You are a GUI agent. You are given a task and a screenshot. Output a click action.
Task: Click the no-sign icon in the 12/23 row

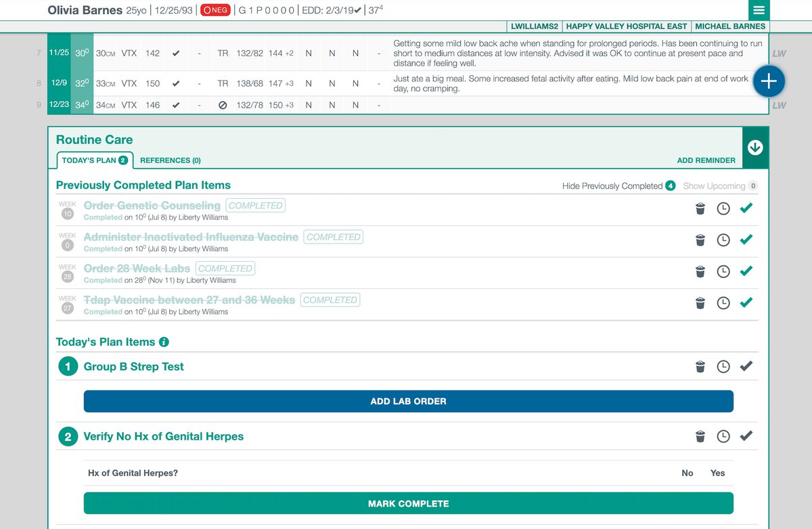pyautogui.click(x=223, y=106)
